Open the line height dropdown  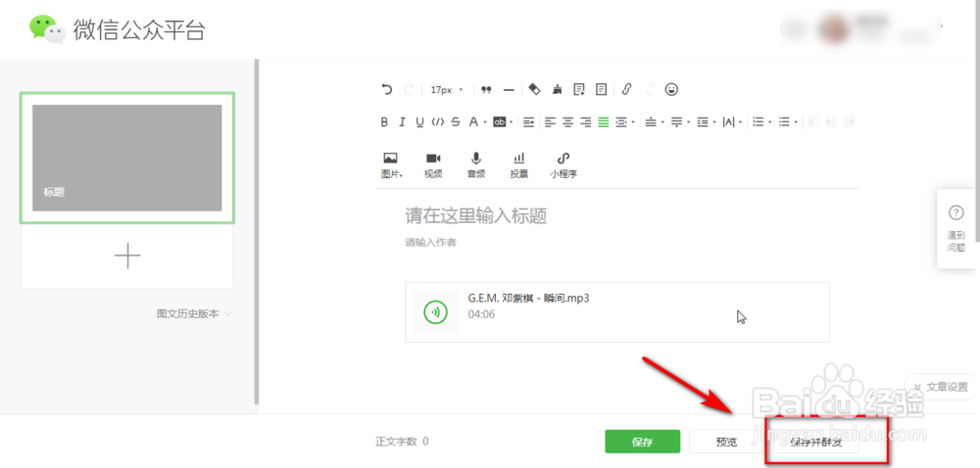pos(707,122)
